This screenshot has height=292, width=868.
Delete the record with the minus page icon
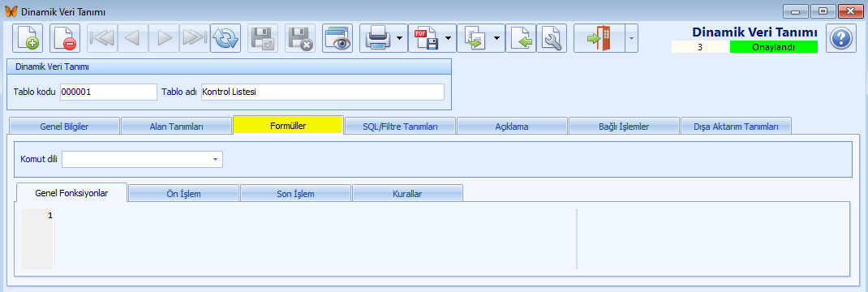click(x=65, y=38)
